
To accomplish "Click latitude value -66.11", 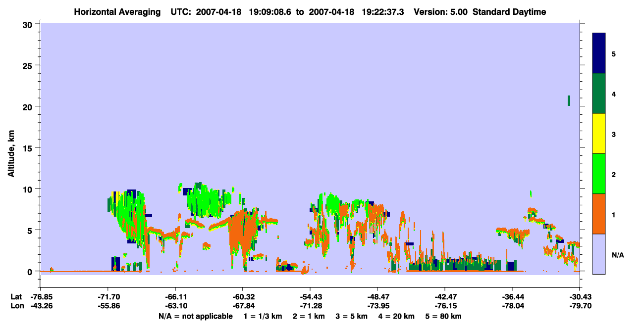I will (175, 296).
